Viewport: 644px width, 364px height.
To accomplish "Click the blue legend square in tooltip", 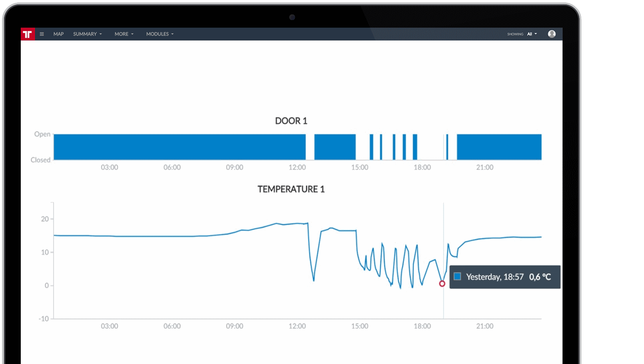I will click(457, 276).
